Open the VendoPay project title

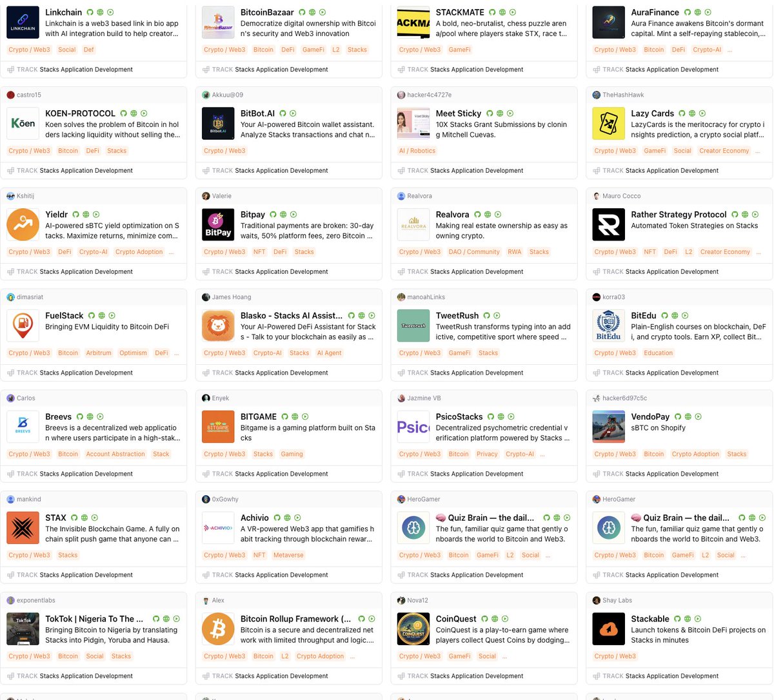pyautogui.click(x=650, y=417)
